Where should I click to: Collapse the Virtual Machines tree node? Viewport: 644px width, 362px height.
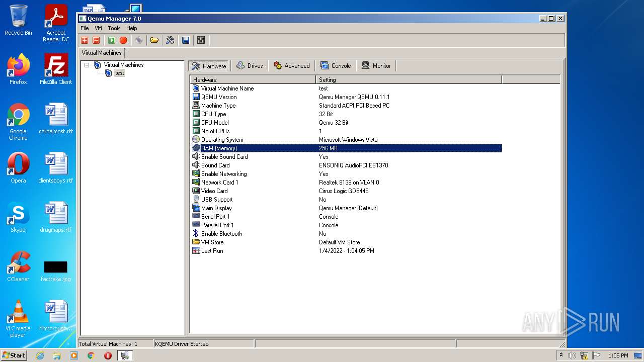click(87, 65)
